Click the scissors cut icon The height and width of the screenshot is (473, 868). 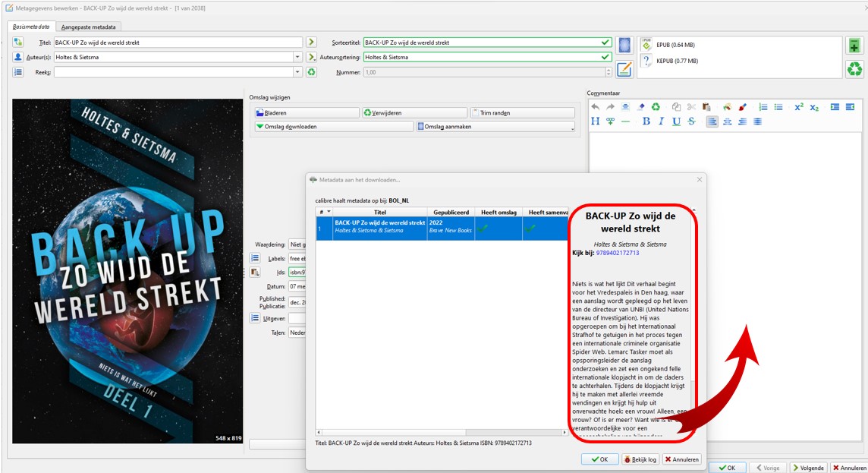click(691, 107)
